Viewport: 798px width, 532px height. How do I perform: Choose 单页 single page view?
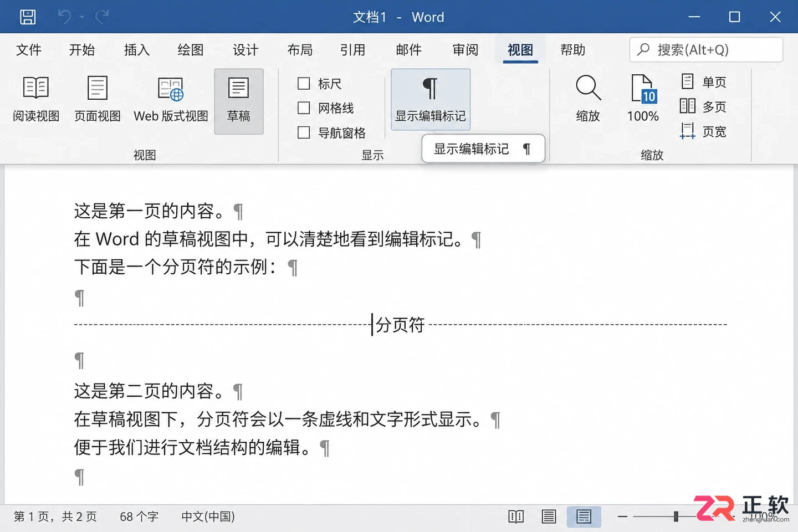click(703, 82)
